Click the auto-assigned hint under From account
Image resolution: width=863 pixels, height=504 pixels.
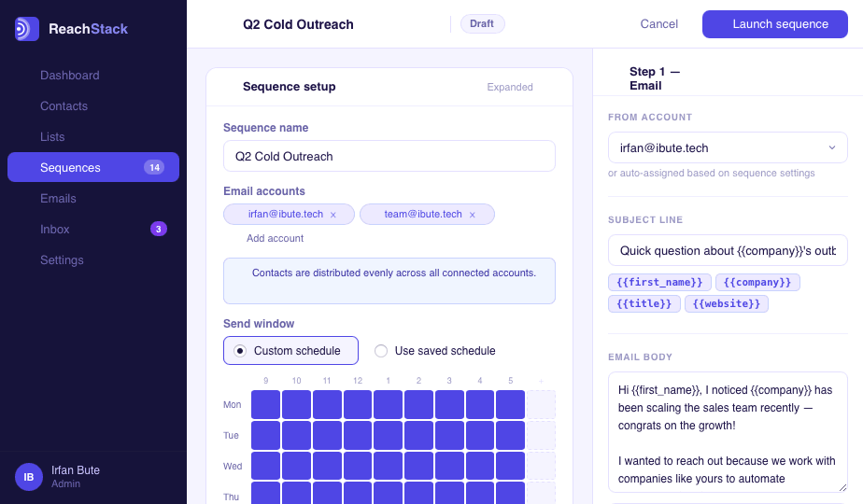711,174
